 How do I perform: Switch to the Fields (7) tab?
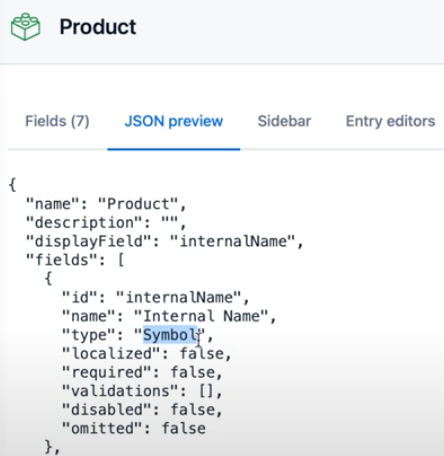coord(57,121)
